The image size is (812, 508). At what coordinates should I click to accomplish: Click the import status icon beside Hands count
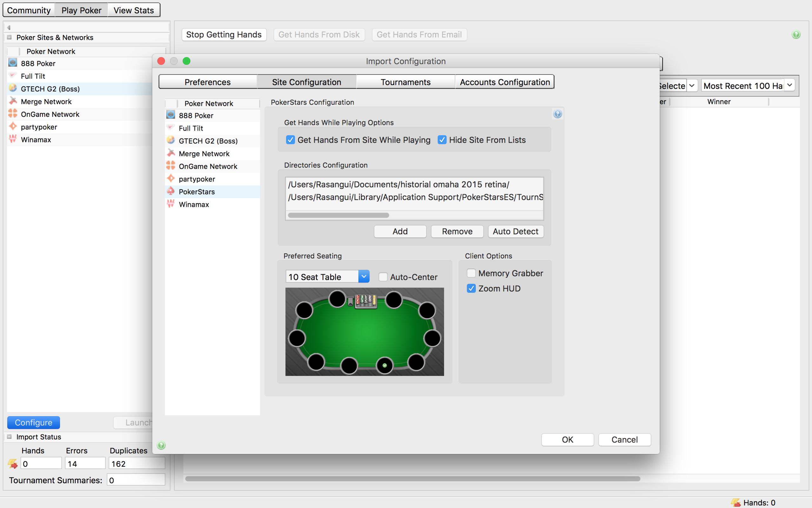click(x=13, y=464)
